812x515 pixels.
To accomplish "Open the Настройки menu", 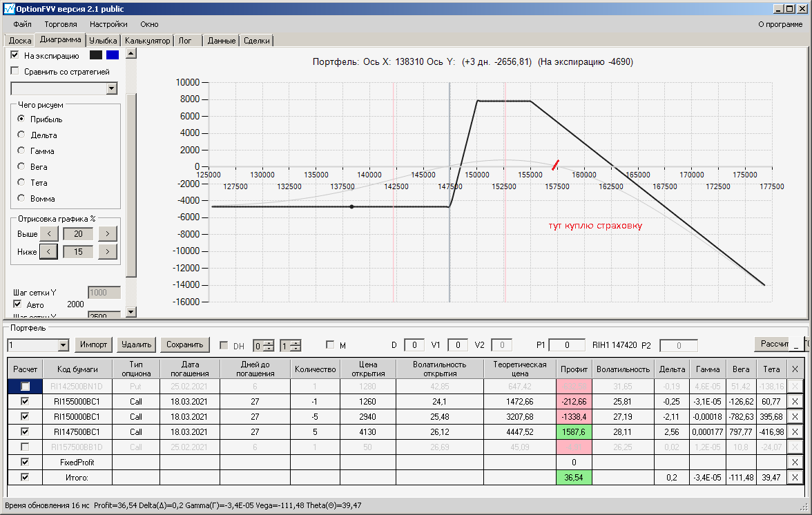I will pyautogui.click(x=108, y=24).
